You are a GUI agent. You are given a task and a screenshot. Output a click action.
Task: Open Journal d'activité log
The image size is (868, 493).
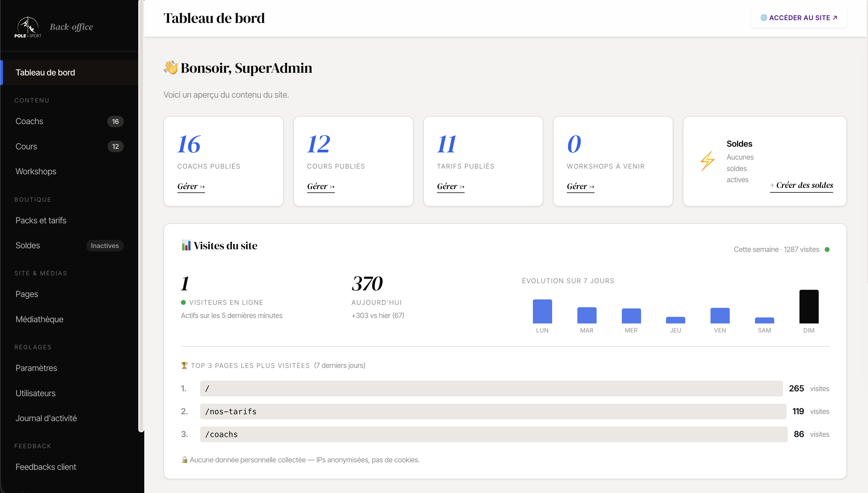click(69, 418)
